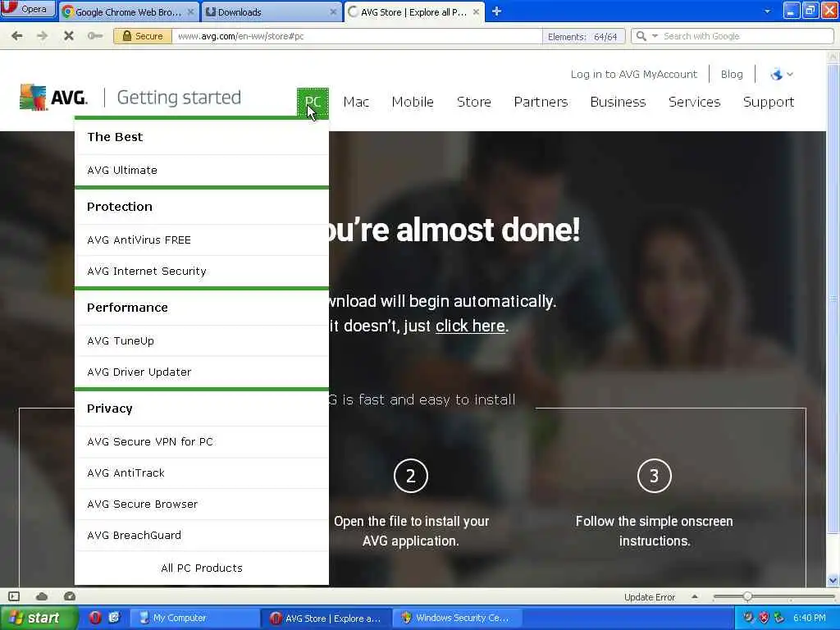The height and width of the screenshot is (630, 840).
Task: Click the 6:40 PM clock
Action: pyautogui.click(x=810, y=618)
